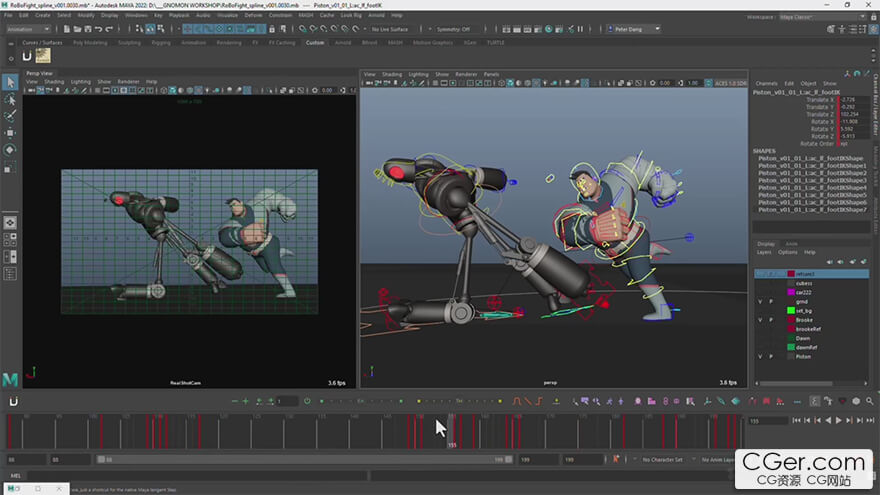
Task: Click the rightmost icon above the layer list
Action: pyautogui.click(x=864, y=262)
